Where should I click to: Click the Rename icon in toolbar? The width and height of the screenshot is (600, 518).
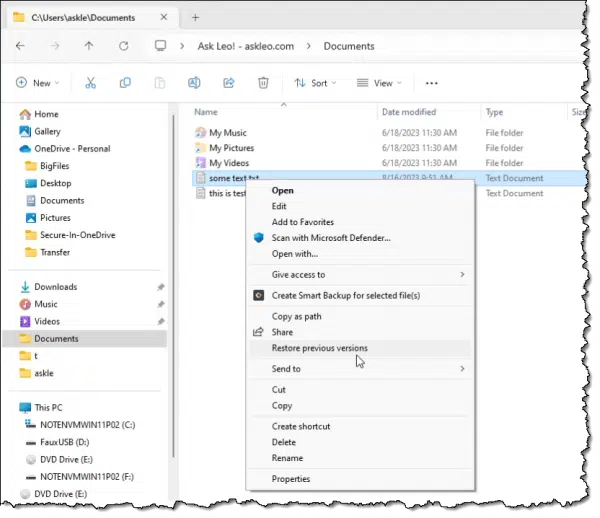194,83
